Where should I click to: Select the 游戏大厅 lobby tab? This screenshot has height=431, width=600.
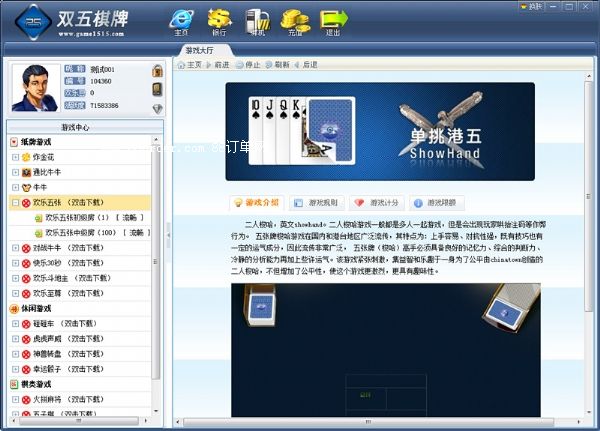[x=205, y=49]
